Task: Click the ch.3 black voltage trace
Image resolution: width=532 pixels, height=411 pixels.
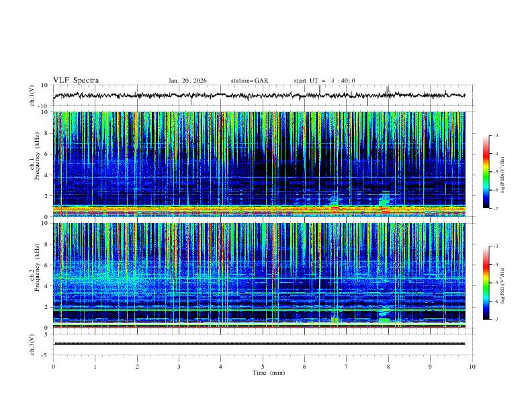Action: (x=259, y=344)
